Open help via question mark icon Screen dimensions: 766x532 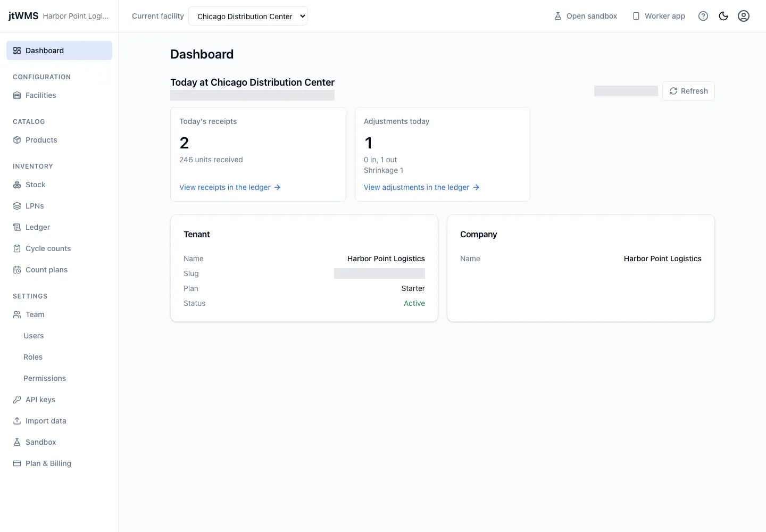coord(703,16)
